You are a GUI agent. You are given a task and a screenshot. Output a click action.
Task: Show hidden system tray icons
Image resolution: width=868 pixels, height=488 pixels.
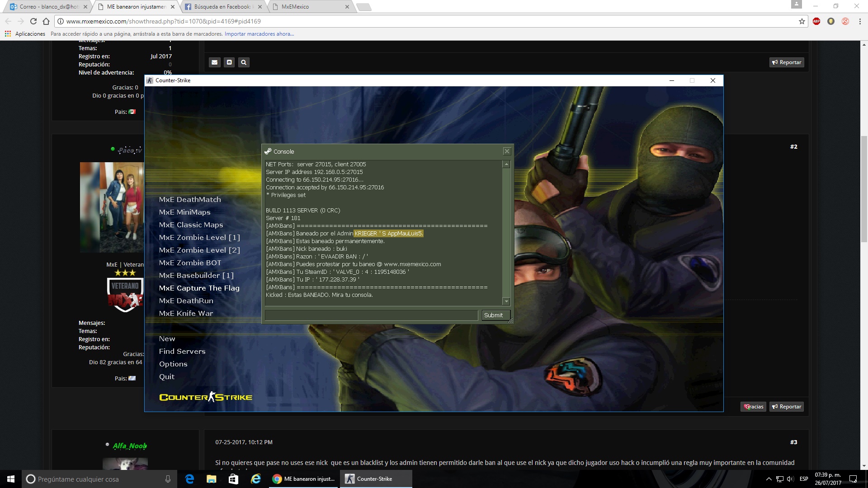coord(769,479)
